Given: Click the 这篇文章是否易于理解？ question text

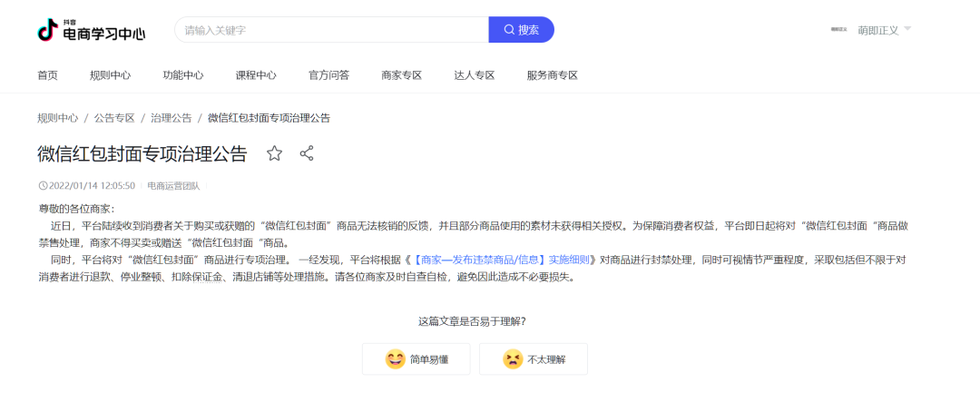Looking at the screenshot, I should click(x=472, y=322).
